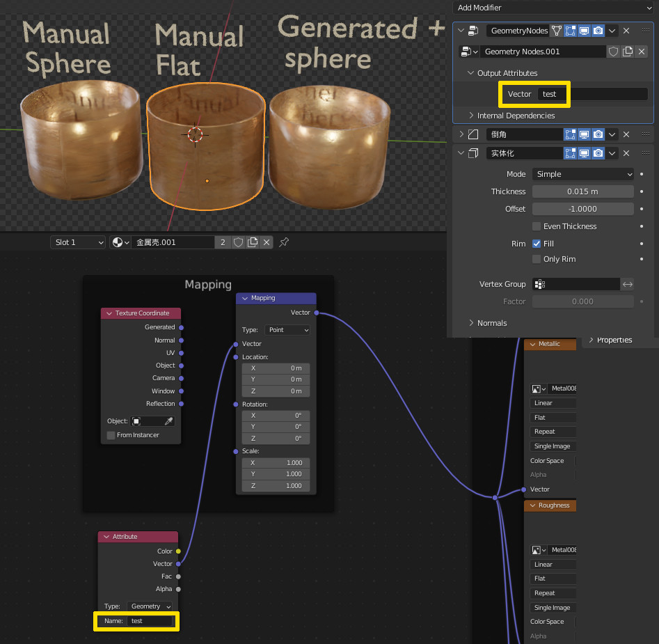Open the Simple mode dropdown in 实体化 modifier
659x644 pixels.
(x=582, y=174)
